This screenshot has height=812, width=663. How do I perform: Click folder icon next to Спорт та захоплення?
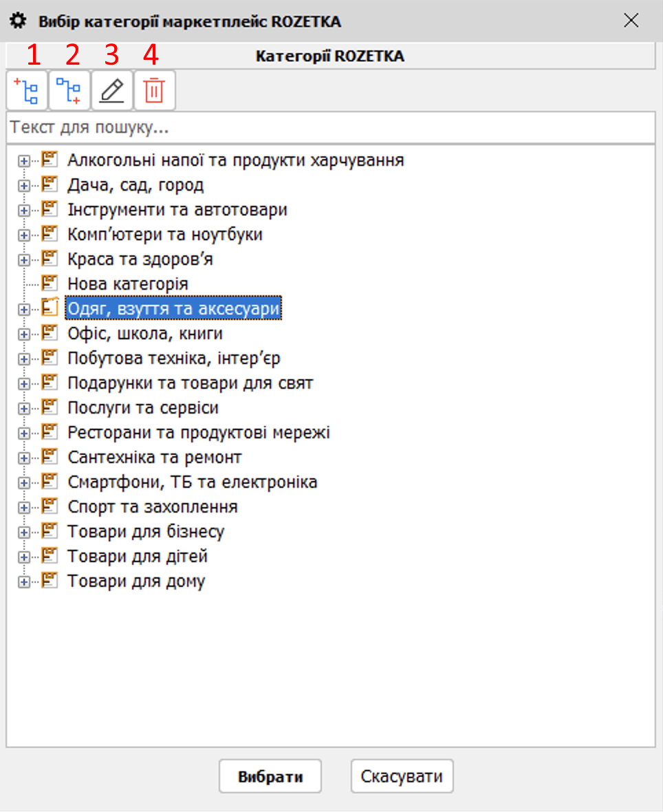50,506
